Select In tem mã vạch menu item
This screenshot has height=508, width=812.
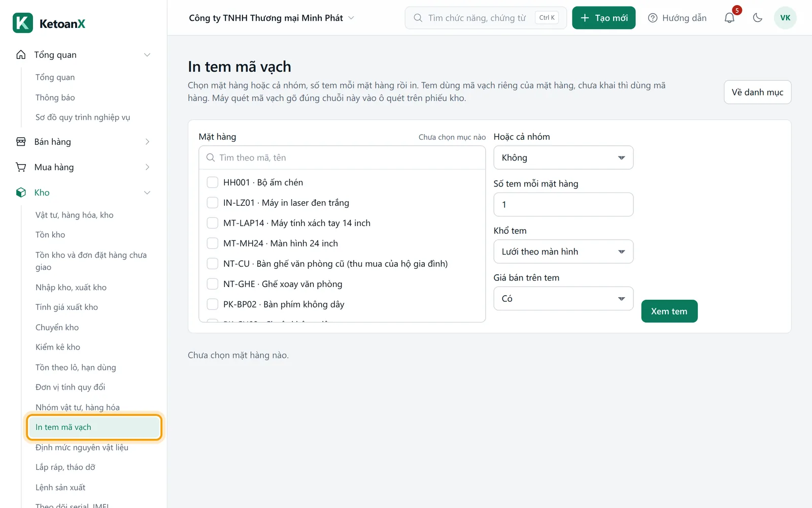94,427
